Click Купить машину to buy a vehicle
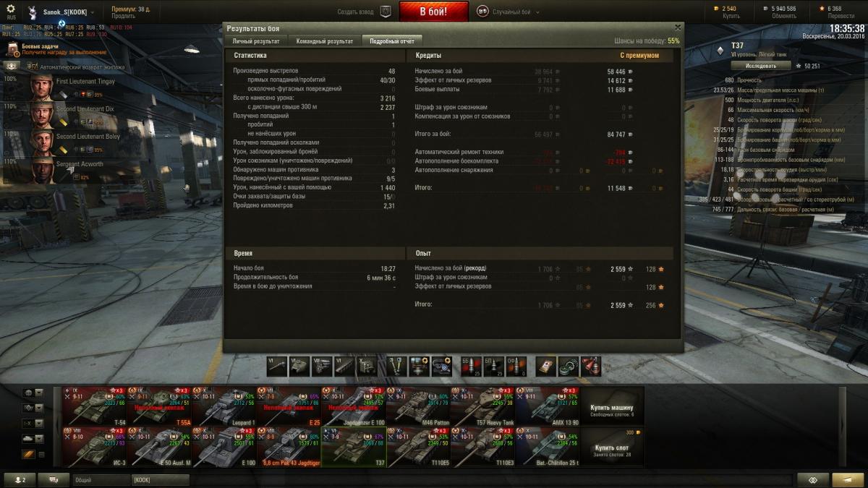This screenshot has height=488, width=868. (x=613, y=406)
